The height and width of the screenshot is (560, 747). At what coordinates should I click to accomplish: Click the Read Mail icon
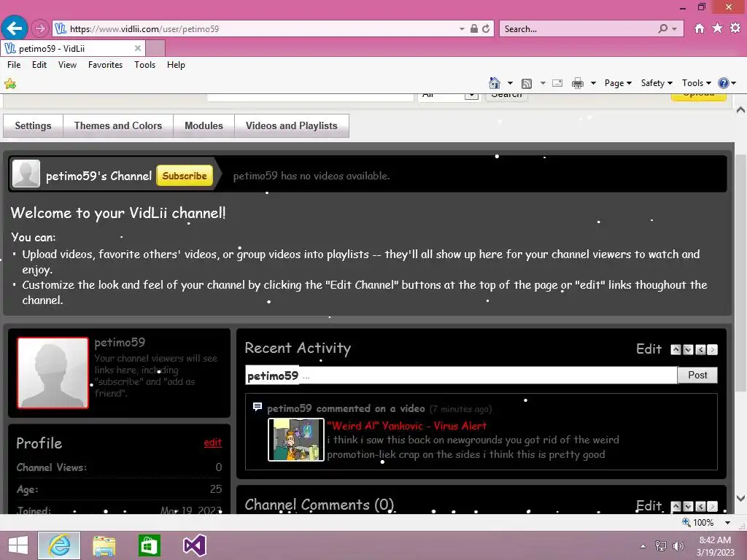coord(557,83)
